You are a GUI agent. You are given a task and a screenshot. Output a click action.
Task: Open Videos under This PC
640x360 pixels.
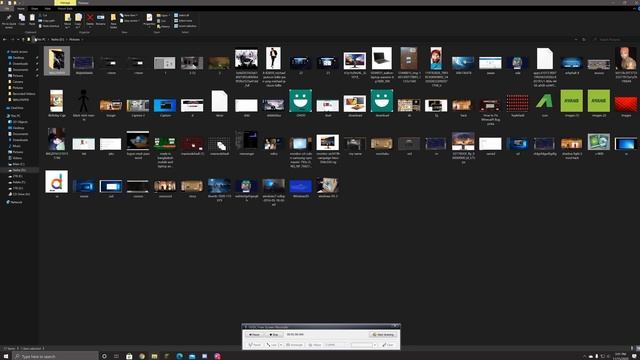(x=17, y=158)
